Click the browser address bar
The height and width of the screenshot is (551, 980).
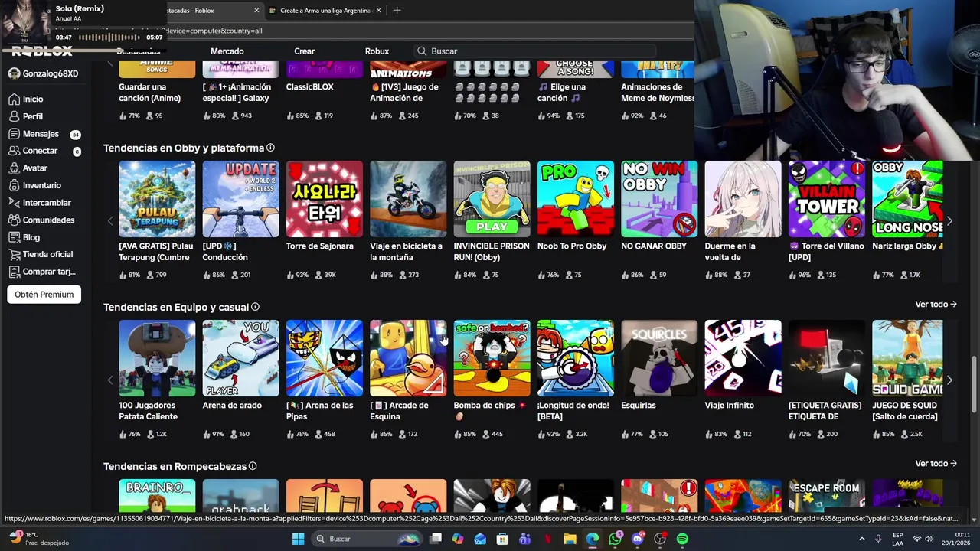(429, 31)
